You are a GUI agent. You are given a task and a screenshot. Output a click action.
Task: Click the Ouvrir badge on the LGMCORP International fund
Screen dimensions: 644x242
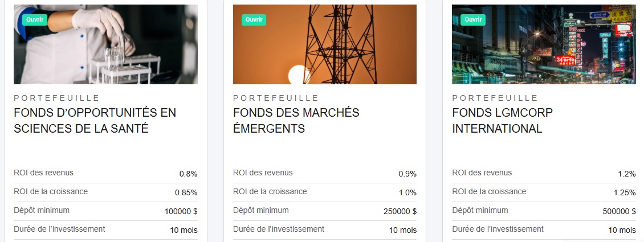click(x=473, y=19)
